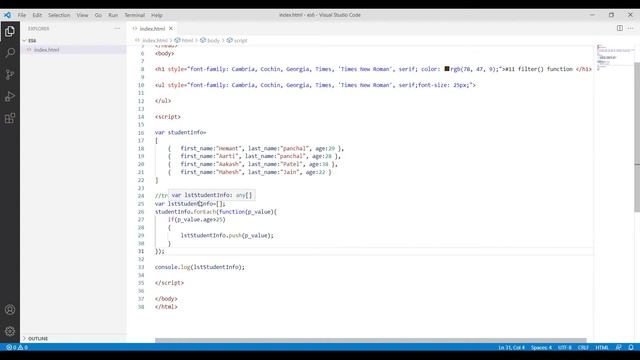The image size is (640, 360).
Task: Select language mode HTML in status bar
Action: 602,347
